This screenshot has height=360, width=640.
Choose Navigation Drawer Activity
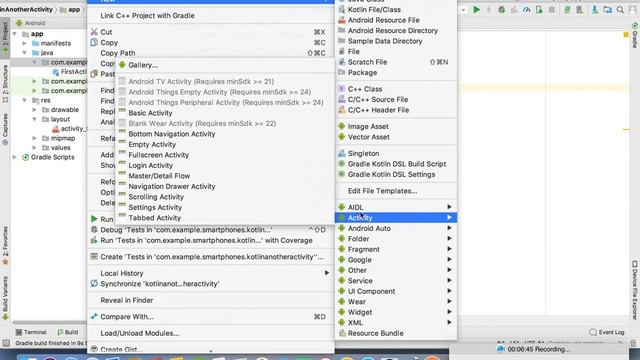click(172, 187)
